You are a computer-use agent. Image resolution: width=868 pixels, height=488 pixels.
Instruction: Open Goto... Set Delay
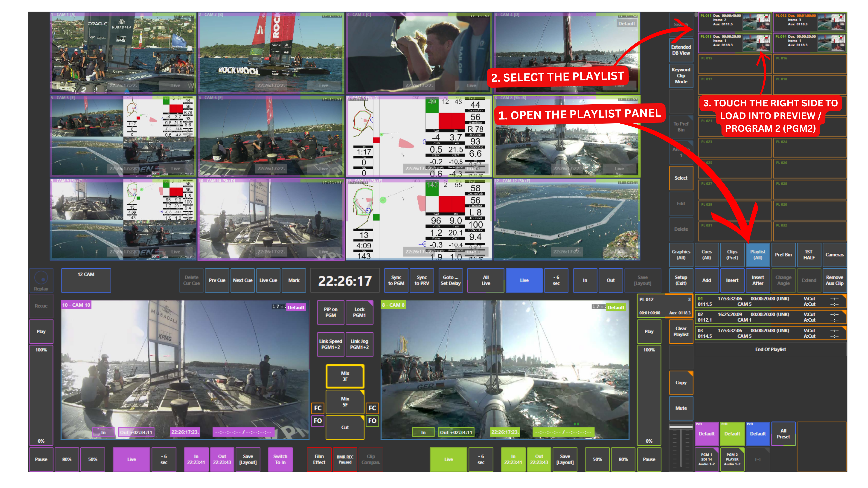[451, 280]
